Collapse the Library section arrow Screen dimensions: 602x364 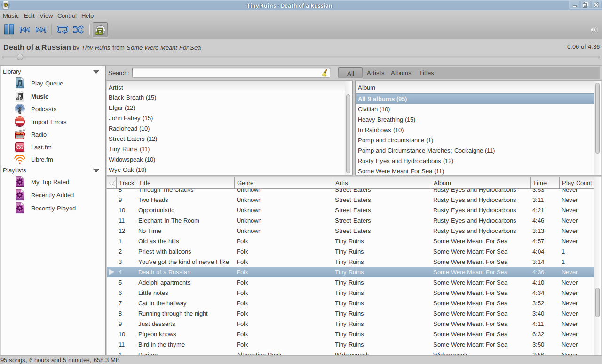click(x=96, y=72)
